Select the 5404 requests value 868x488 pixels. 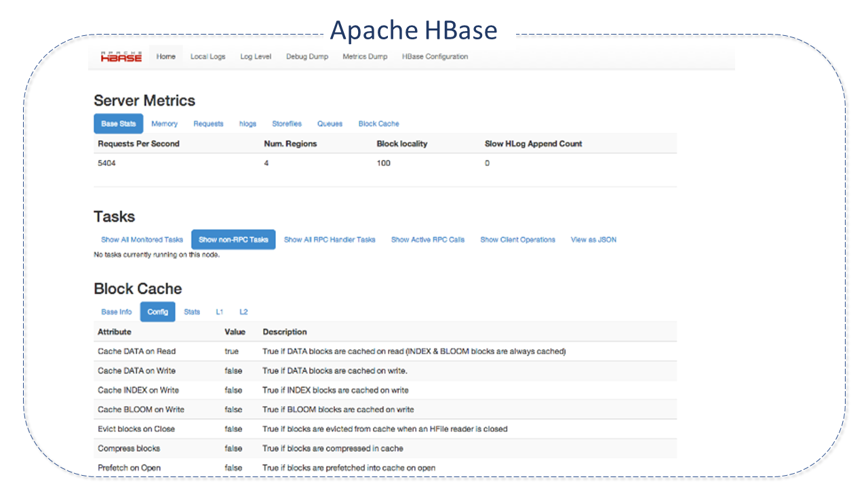coord(107,163)
